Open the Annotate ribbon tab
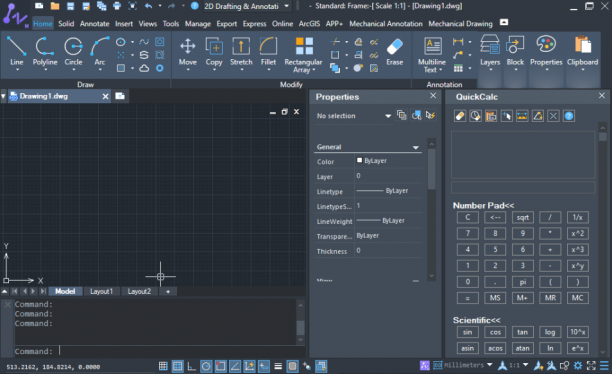The height and width of the screenshot is (374, 612). [x=94, y=24]
